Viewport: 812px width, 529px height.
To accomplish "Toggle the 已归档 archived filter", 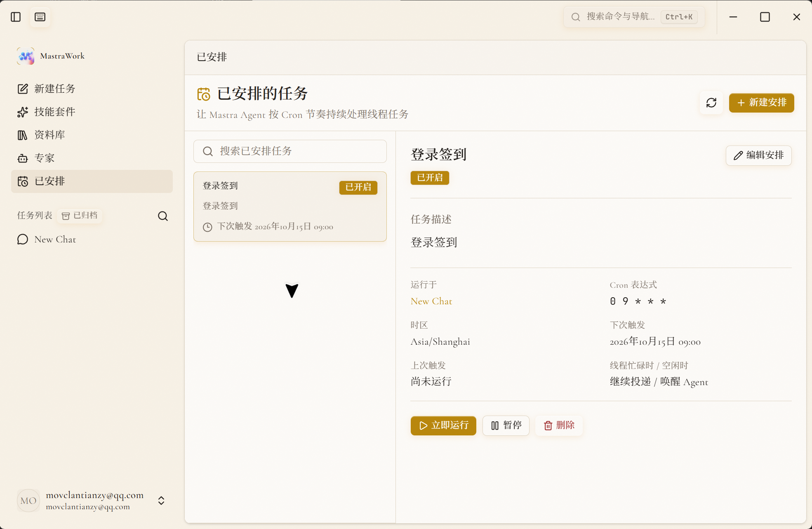I will pos(80,216).
